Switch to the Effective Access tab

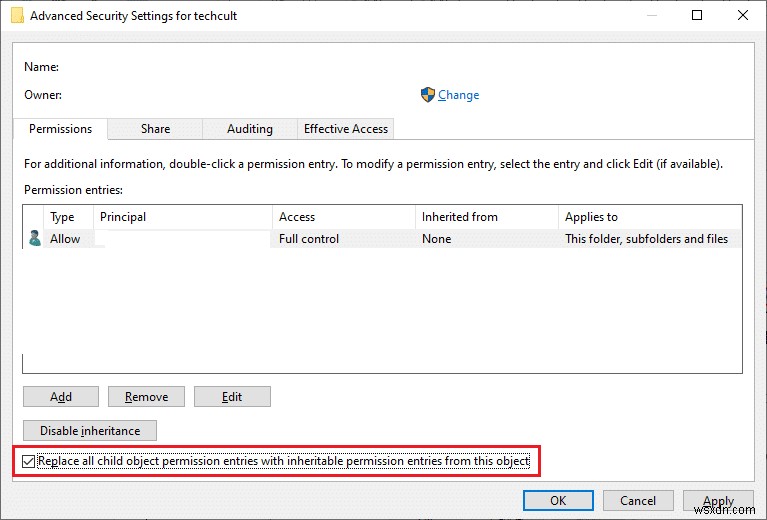[x=346, y=129]
